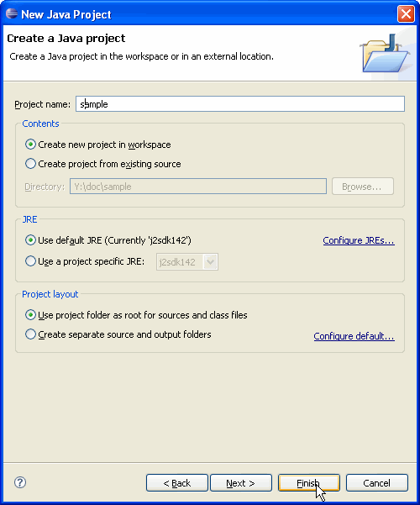Open Configure default link
Viewport: 420px width, 505px height.
point(354,336)
